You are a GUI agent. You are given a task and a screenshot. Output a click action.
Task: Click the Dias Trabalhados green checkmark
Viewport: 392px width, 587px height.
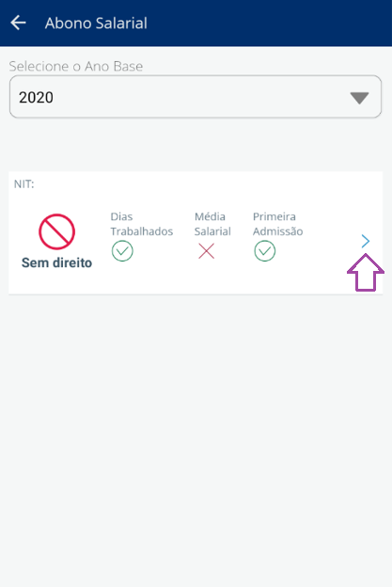[x=122, y=251]
